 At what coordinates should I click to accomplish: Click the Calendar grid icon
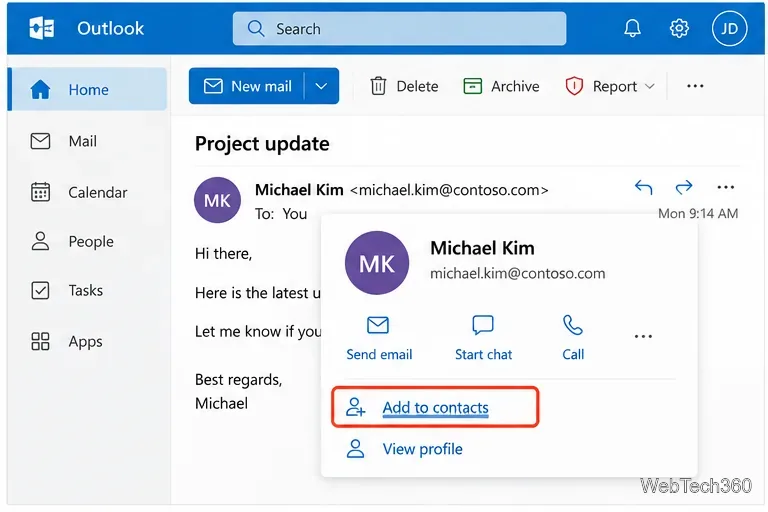(40, 192)
